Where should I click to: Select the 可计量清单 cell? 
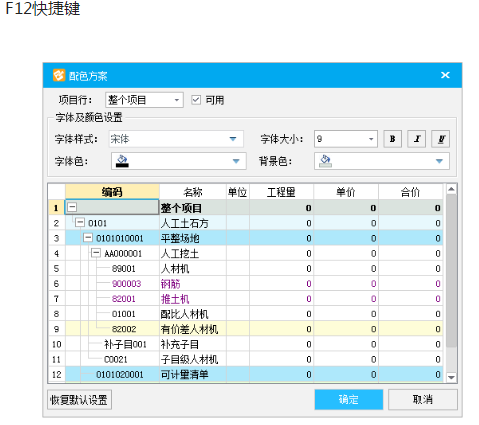click(193, 374)
